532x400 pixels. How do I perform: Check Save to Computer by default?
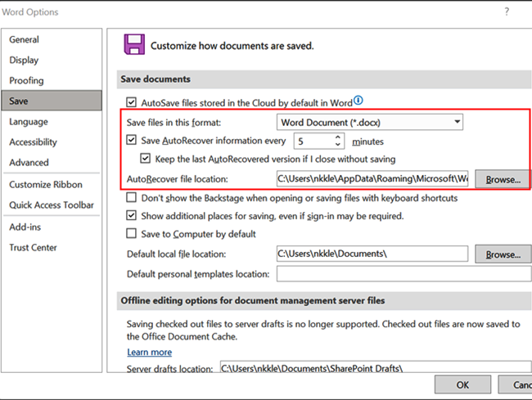click(x=132, y=234)
